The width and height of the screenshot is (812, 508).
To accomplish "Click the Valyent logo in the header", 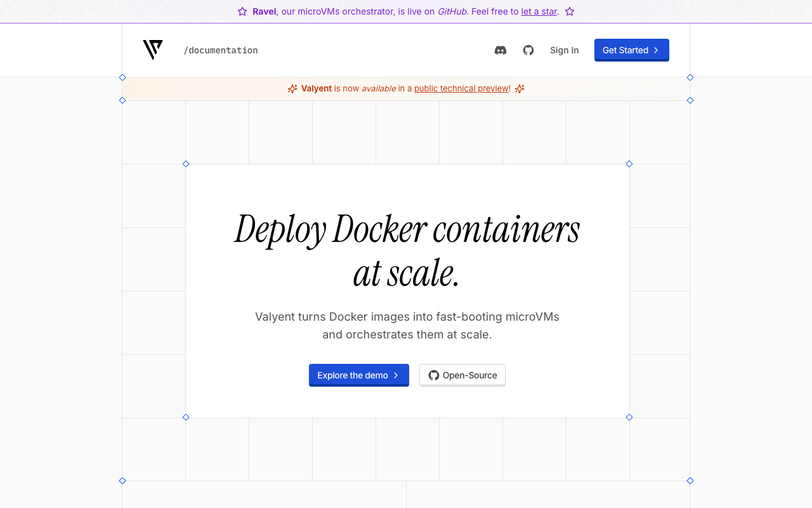I will (x=153, y=50).
